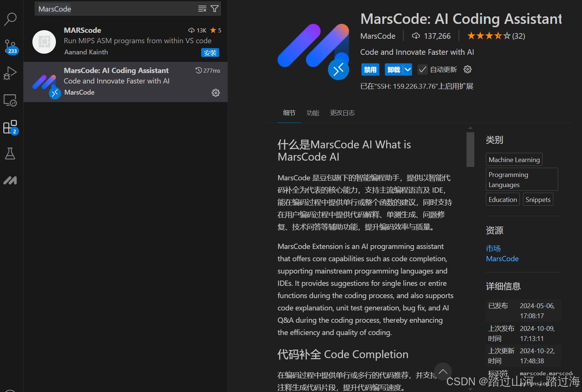Open gear settings for MarsCode list item
The width and height of the screenshot is (582, 392).
click(216, 93)
